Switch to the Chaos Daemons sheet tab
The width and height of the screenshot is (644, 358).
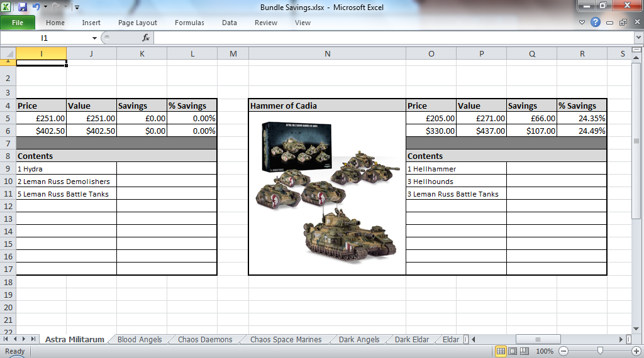coord(205,340)
